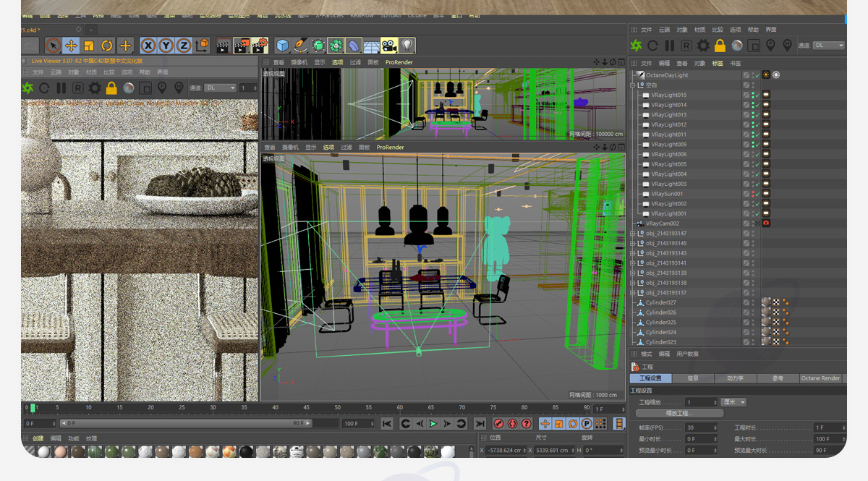The height and width of the screenshot is (481, 868).
Task: Click the 最大时长 value field
Action: 829,438
